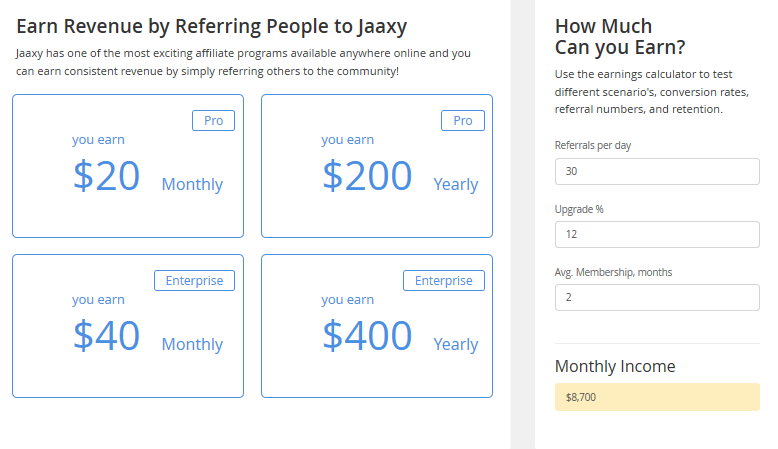Click the Pro badge on the $20 Monthly card

[213, 121]
